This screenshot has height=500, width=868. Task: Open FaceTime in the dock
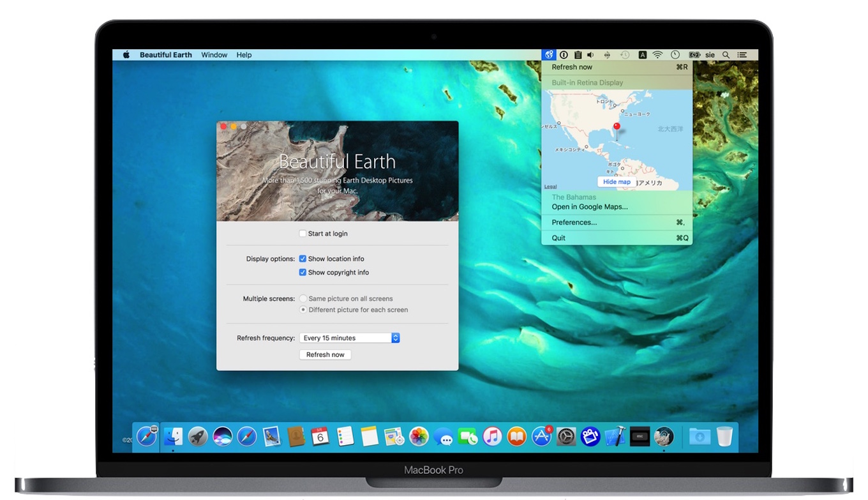coord(468,437)
